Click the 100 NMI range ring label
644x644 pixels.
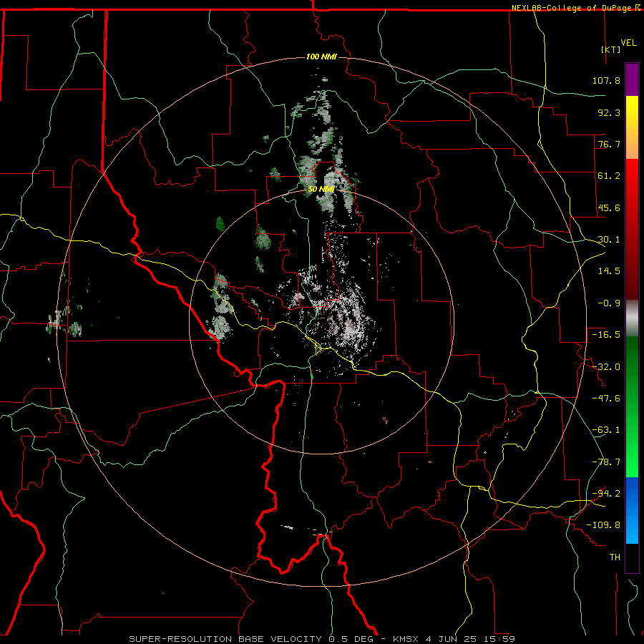pos(321,57)
